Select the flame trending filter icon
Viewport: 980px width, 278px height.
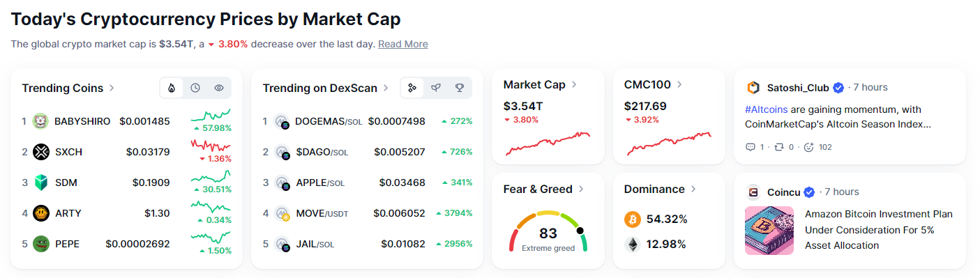172,88
